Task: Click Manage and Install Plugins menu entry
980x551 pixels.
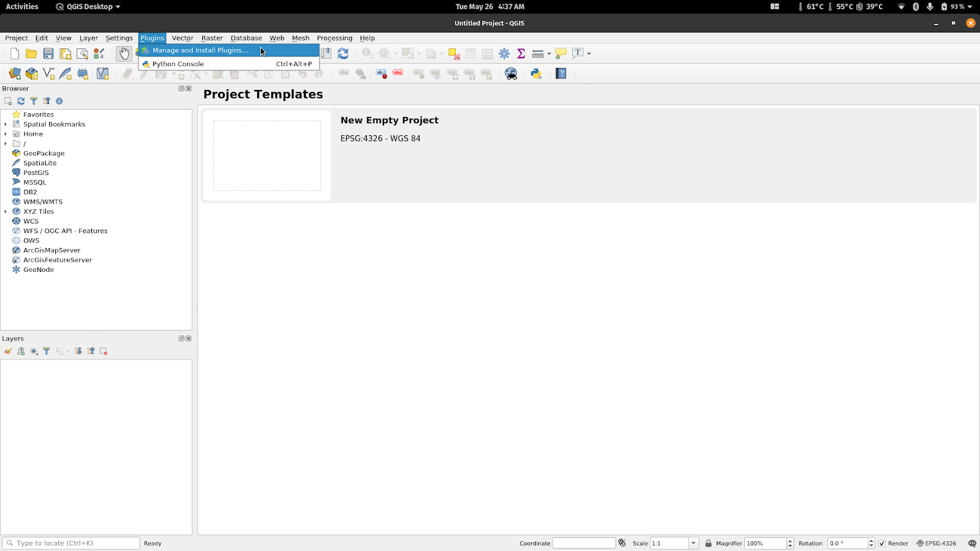Action: (229, 50)
